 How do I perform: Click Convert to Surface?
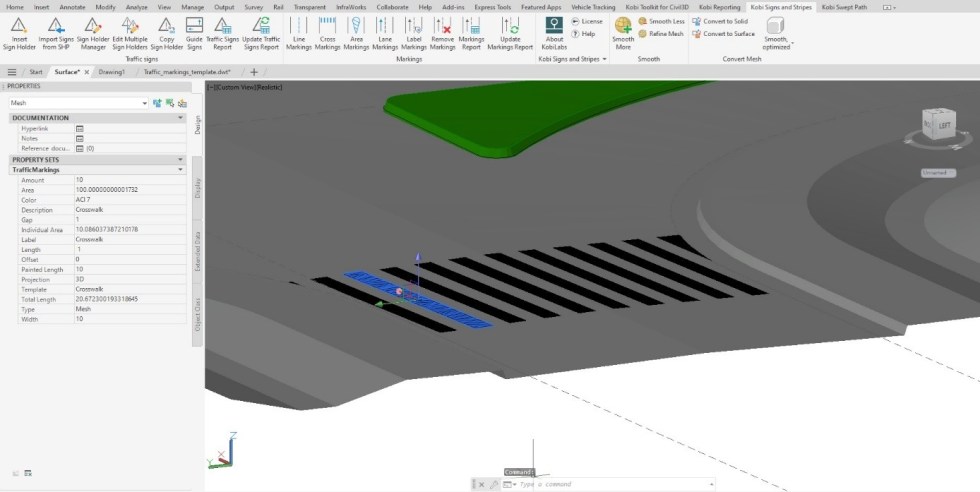click(x=724, y=34)
